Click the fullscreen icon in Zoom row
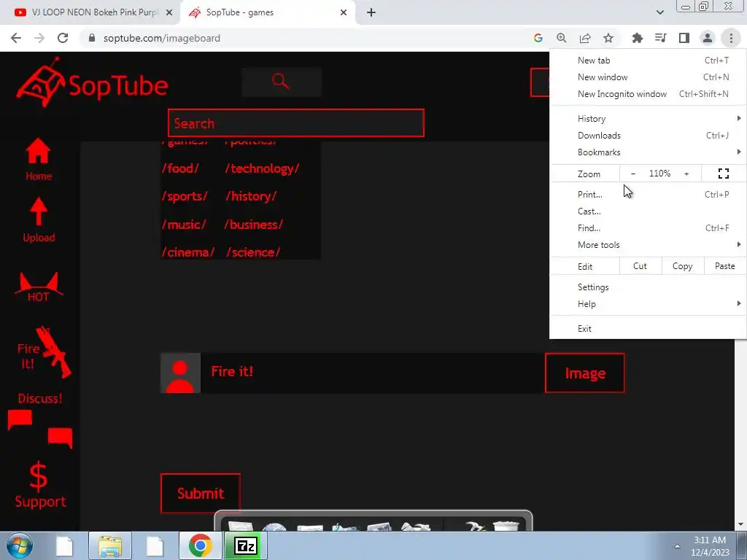747x560 pixels. pos(724,174)
